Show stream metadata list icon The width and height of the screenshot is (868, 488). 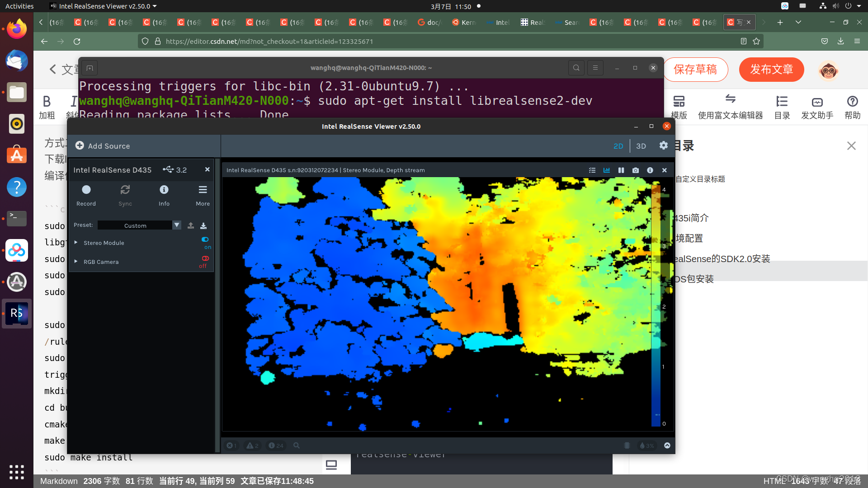pyautogui.click(x=592, y=170)
